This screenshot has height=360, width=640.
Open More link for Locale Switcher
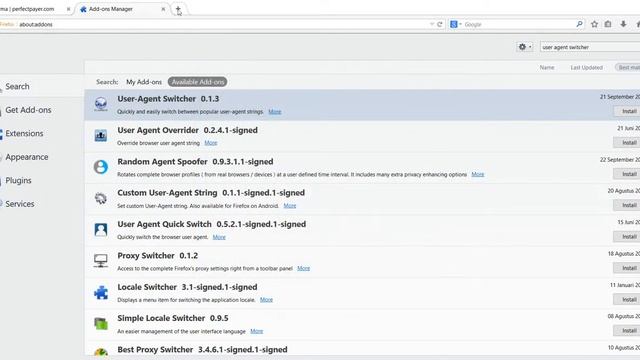(x=266, y=300)
